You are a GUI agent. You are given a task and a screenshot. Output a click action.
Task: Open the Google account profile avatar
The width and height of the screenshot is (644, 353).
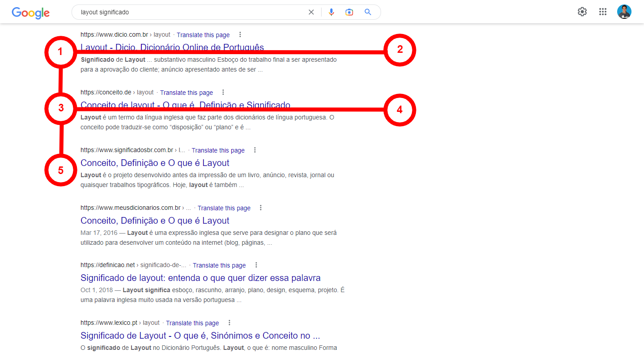pyautogui.click(x=624, y=12)
